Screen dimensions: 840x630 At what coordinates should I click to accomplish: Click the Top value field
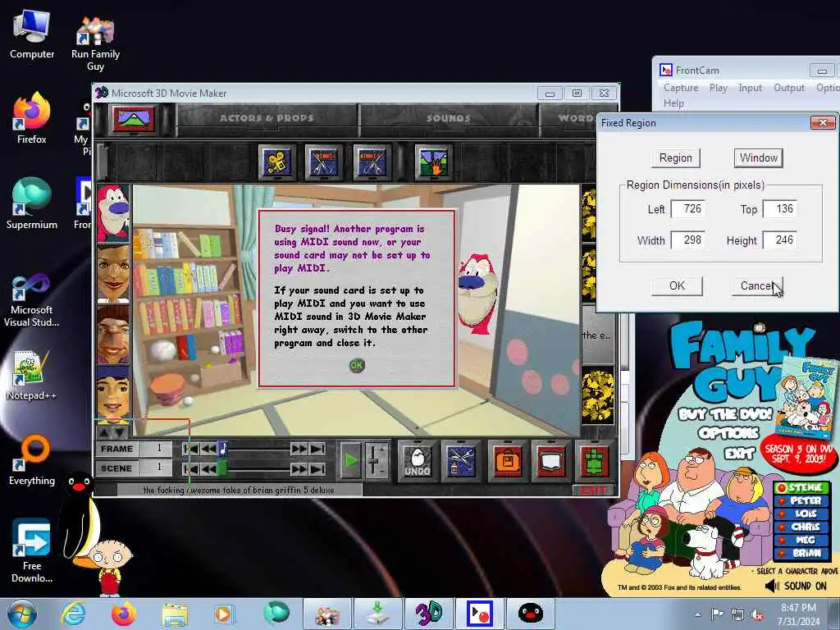coord(779,209)
